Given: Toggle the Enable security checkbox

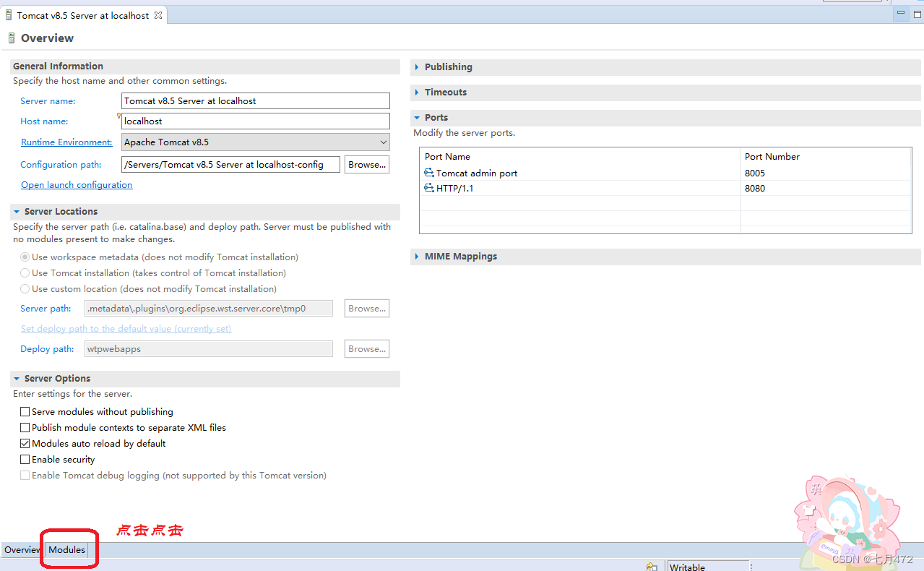Looking at the screenshot, I should (x=25, y=460).
